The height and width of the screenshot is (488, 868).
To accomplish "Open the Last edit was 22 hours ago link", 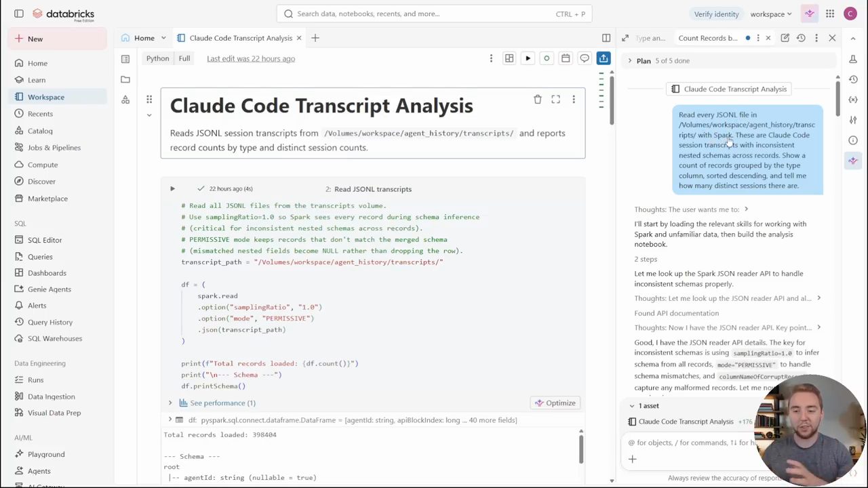I will [251, 58].
